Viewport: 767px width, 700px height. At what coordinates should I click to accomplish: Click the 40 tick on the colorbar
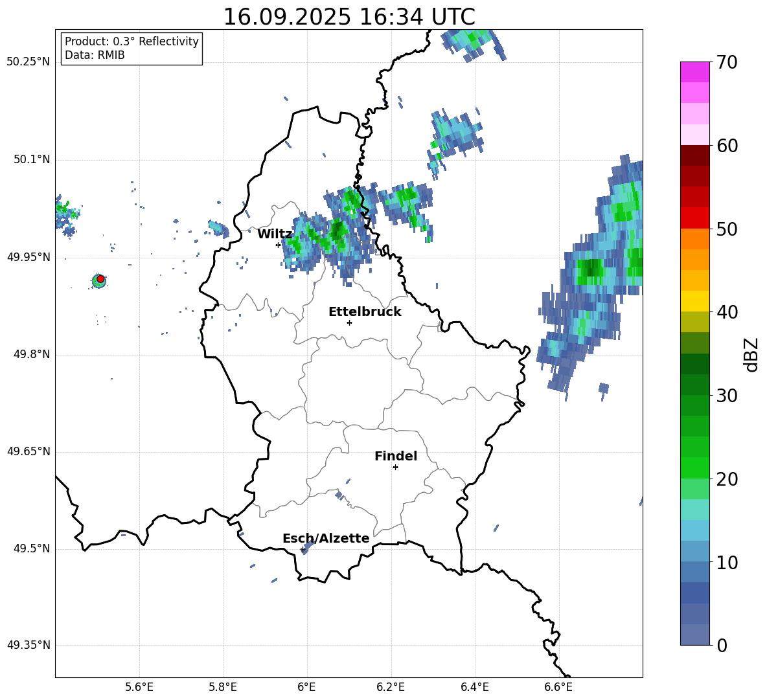coord(727,312)
